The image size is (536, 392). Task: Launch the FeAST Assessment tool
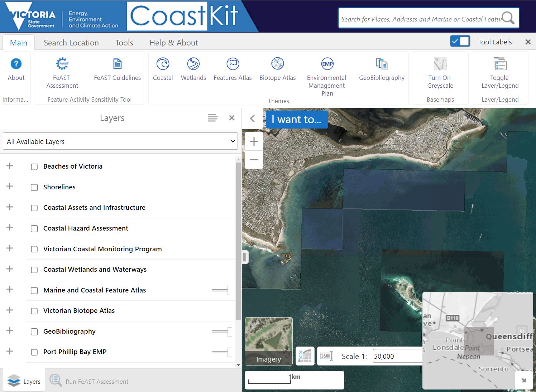[x=62, y=73]
